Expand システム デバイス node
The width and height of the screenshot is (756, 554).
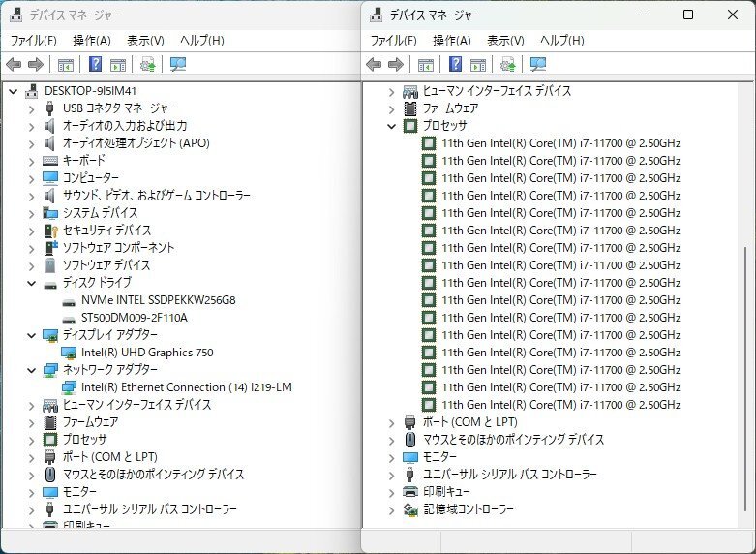point(31,213)
